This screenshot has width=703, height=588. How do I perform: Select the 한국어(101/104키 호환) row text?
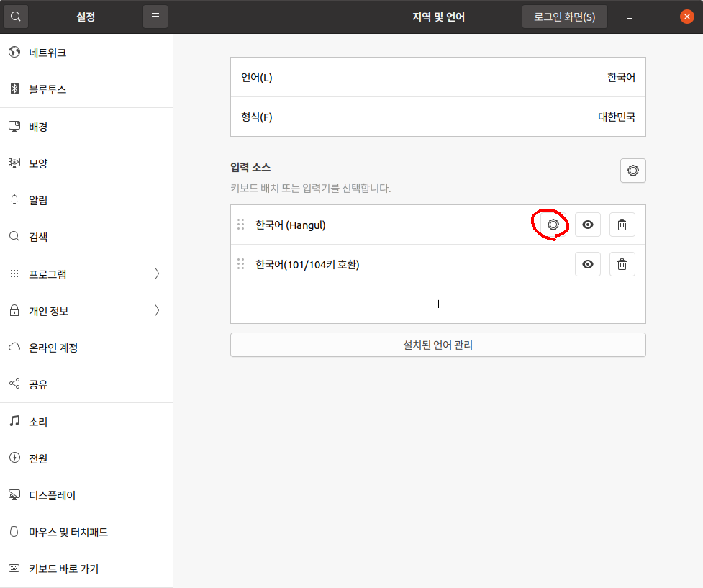click(307, 265)
